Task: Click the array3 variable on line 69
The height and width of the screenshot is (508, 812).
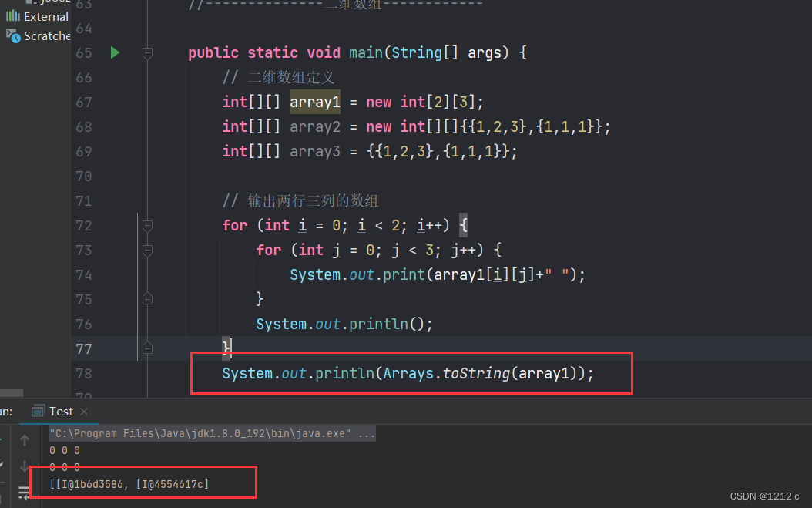Action: pyautogui.click(x=315, y=151)
